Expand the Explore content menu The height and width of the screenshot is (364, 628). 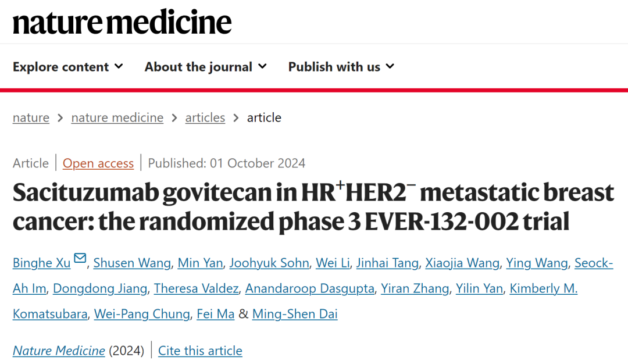68,67
